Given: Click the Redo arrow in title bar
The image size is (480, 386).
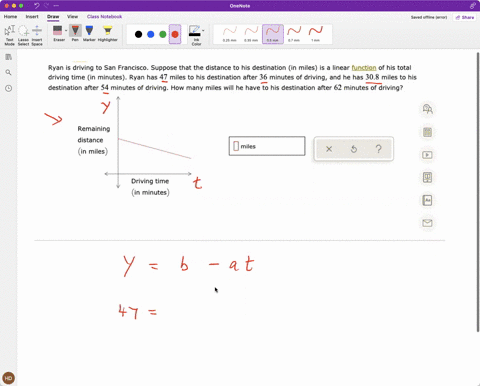Looking at the screenshot, I should click(x=46, y=6).
